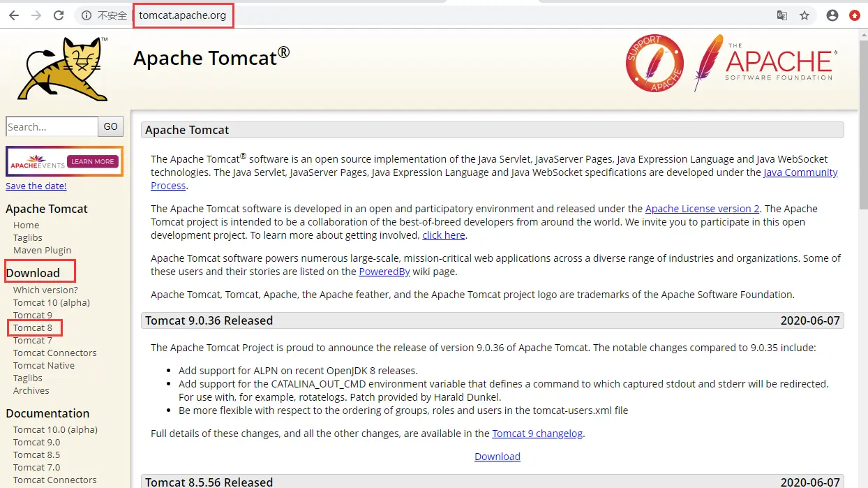Open Home in the sidebar
868x488 pixels.
click(26, 225)
